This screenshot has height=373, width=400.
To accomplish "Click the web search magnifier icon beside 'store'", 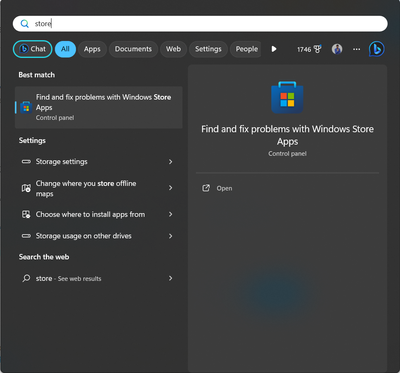I will point(26,278).
